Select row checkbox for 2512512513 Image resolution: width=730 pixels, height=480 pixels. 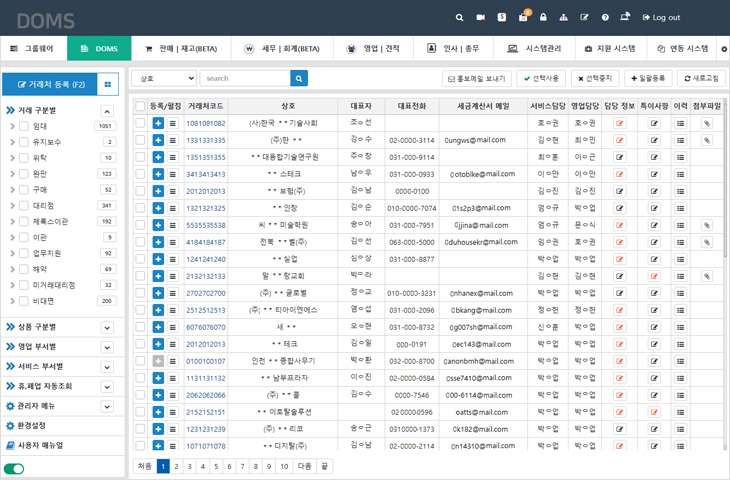(140, 310)
